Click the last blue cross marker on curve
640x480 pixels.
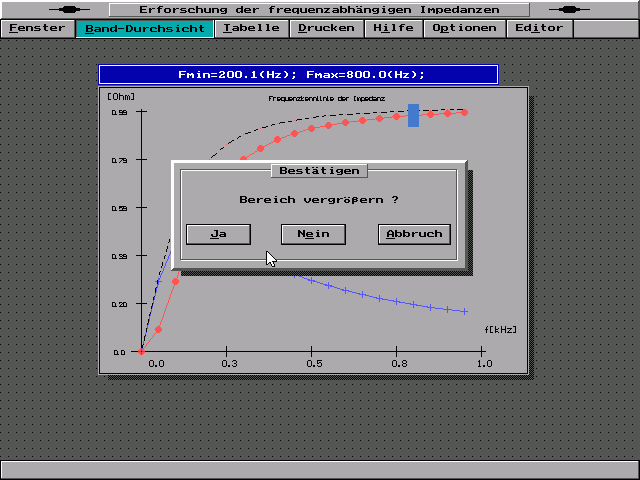pos(465,311)
